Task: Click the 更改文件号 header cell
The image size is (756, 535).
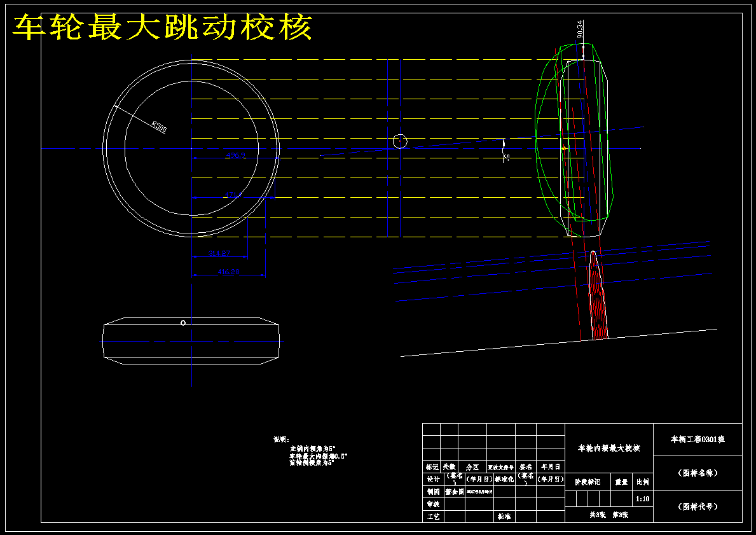Action: tap(501, 467)
